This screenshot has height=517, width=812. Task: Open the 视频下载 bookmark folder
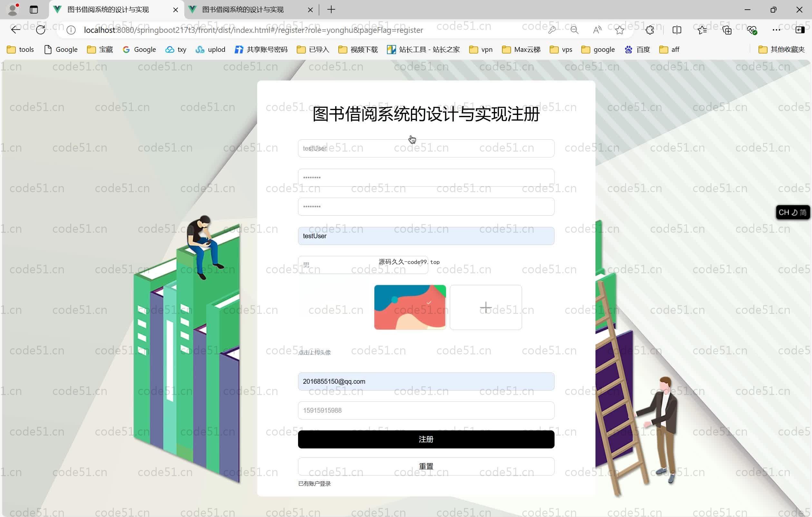[358, 50]
